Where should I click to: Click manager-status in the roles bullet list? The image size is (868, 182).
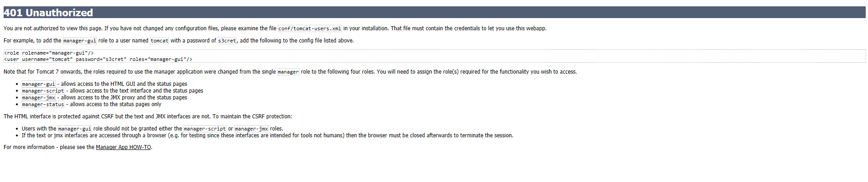[x=43, y=104]
